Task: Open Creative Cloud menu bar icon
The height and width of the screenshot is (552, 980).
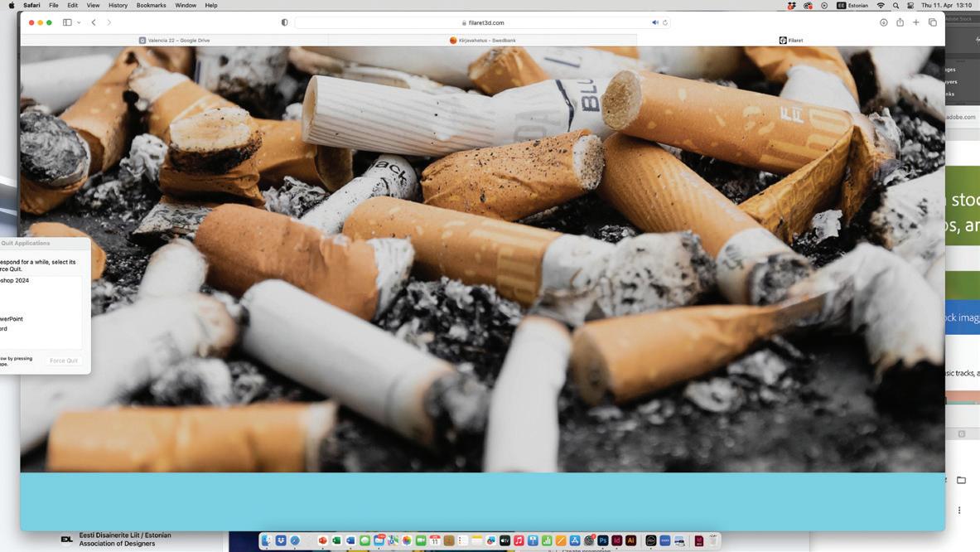Action: [x=809, y=5]
